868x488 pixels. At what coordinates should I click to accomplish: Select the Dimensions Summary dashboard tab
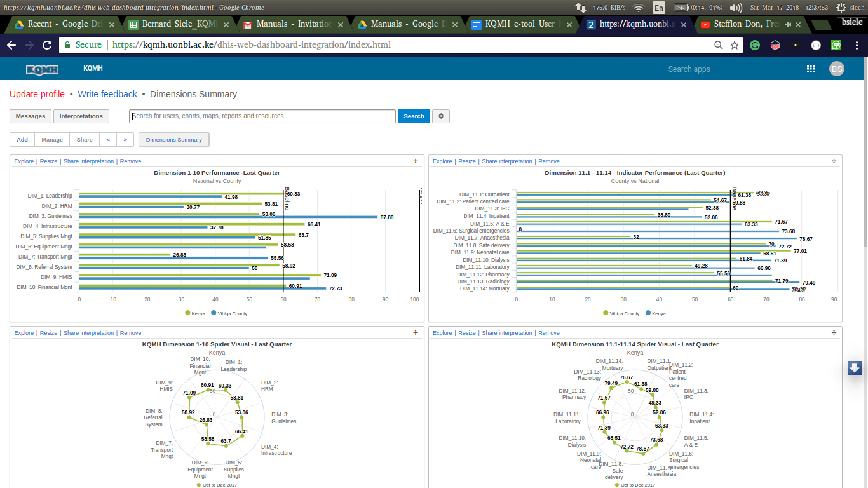click(174, 140)
